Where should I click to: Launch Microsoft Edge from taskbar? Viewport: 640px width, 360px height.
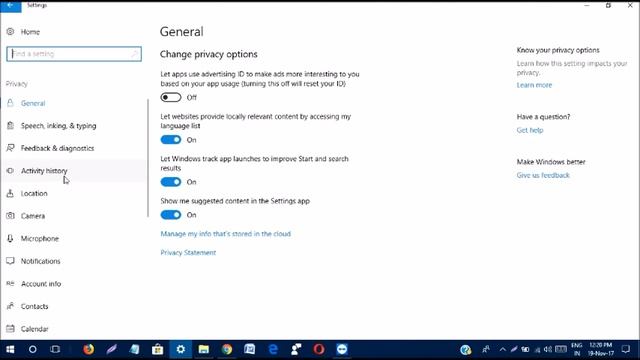[x=273, y=349]
